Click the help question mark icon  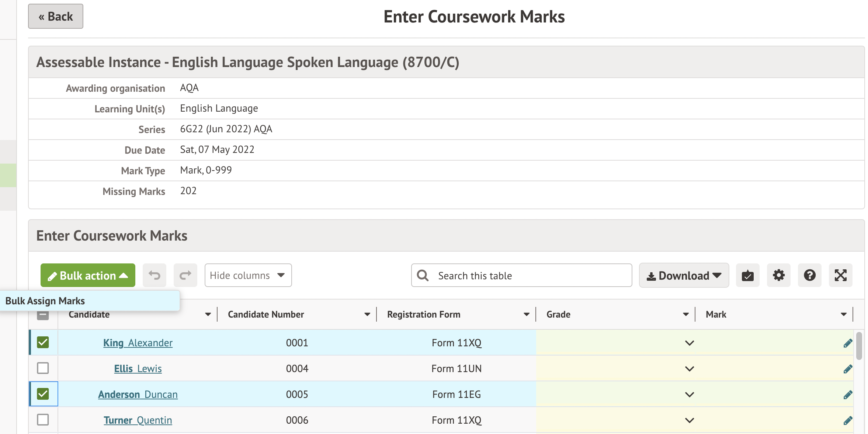coord(809,275)
